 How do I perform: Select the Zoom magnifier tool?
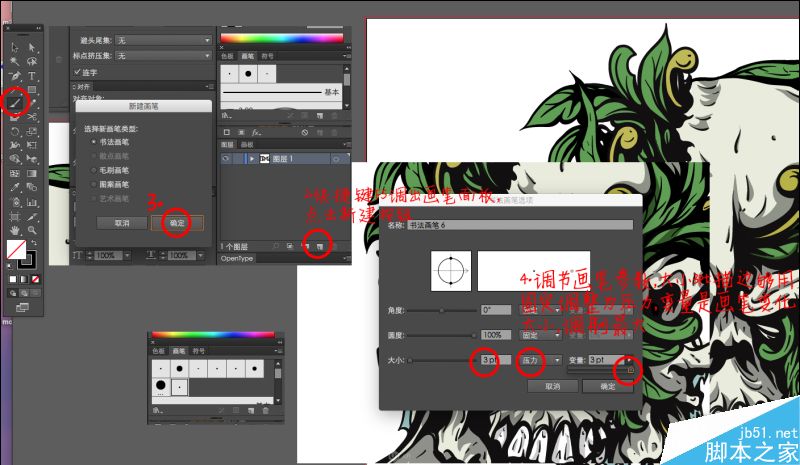point(32,230)
